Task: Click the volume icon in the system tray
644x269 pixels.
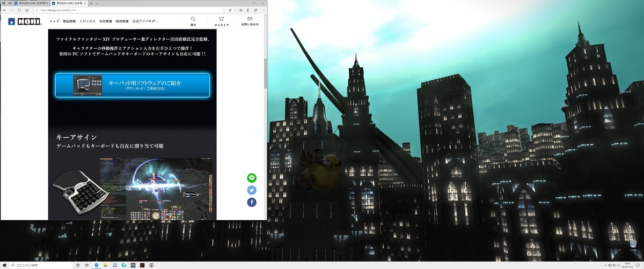Action: point(614,265)
